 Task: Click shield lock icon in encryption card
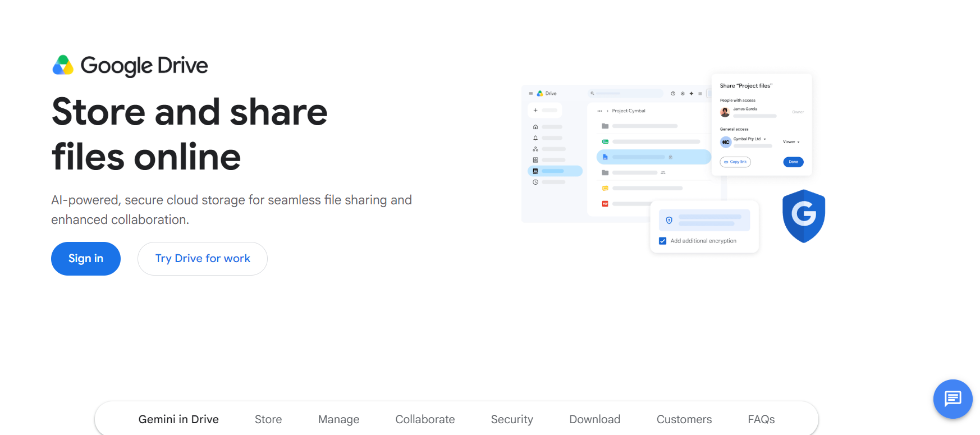pyautogui.click(x=669, y=221)
